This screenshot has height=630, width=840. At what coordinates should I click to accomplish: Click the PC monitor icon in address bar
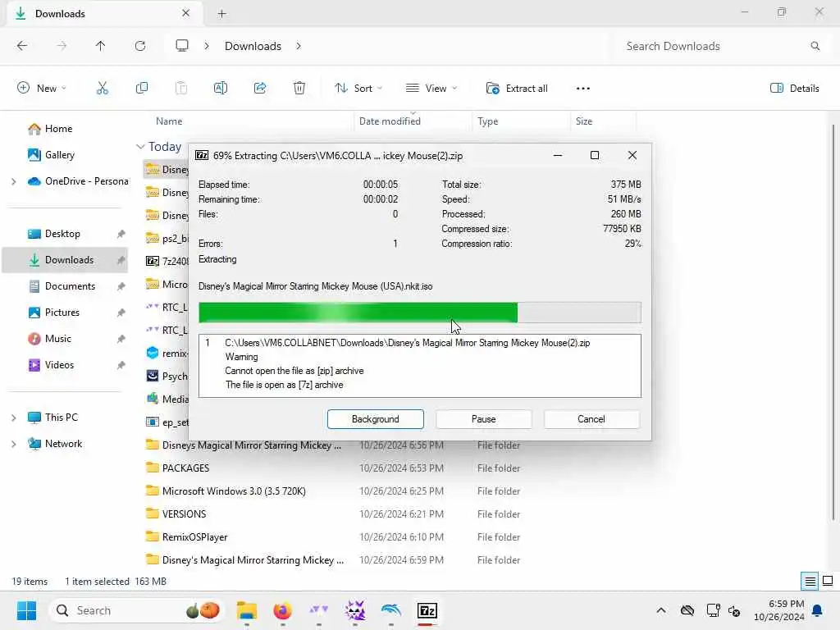point(182,46)
